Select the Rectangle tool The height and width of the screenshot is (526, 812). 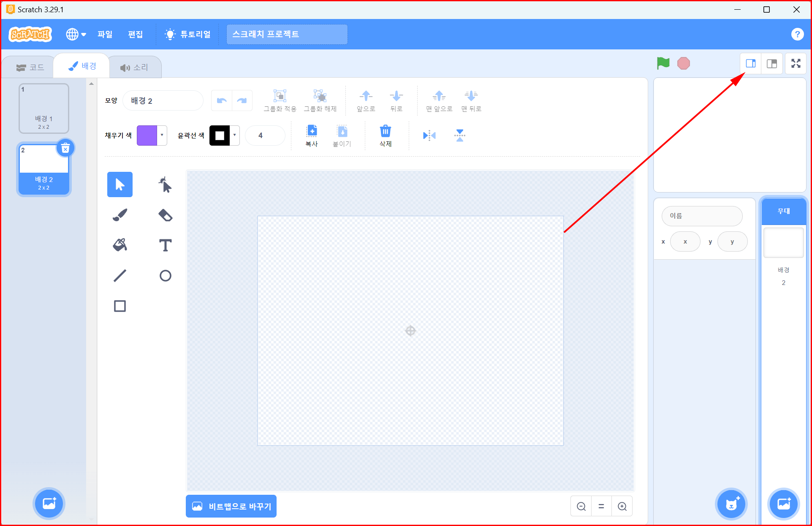pos(120,306)
